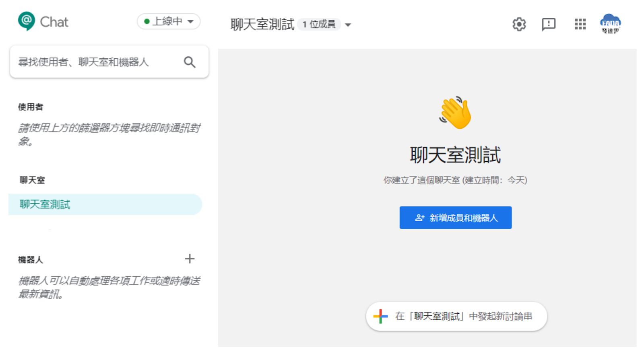Click the room creation time text
Image resolution: width=644 pixels, height=362 pixels.
455,180
